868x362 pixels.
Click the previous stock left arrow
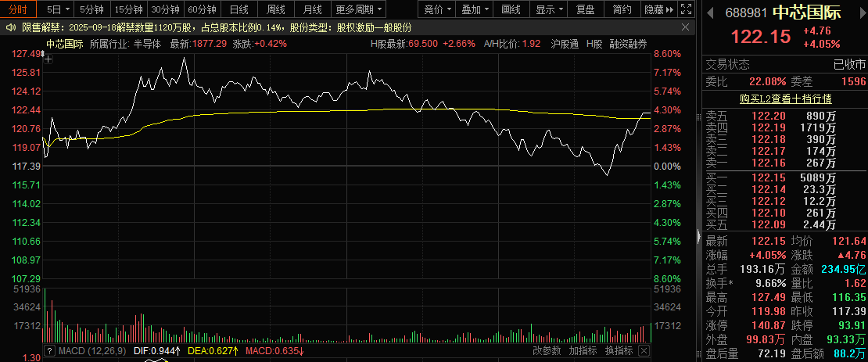coord(710,12)
